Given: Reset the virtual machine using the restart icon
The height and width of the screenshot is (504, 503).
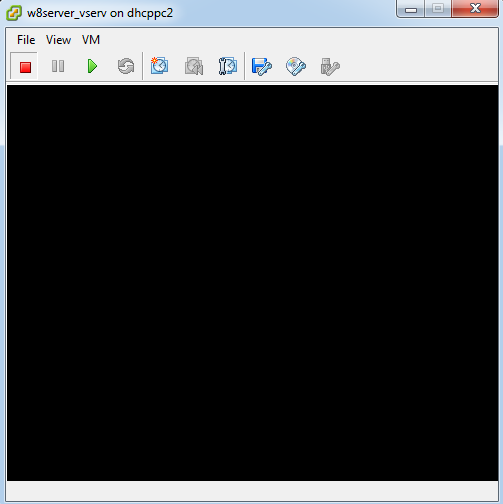Looking at the screenshot, I should click(x=126, y=66).
